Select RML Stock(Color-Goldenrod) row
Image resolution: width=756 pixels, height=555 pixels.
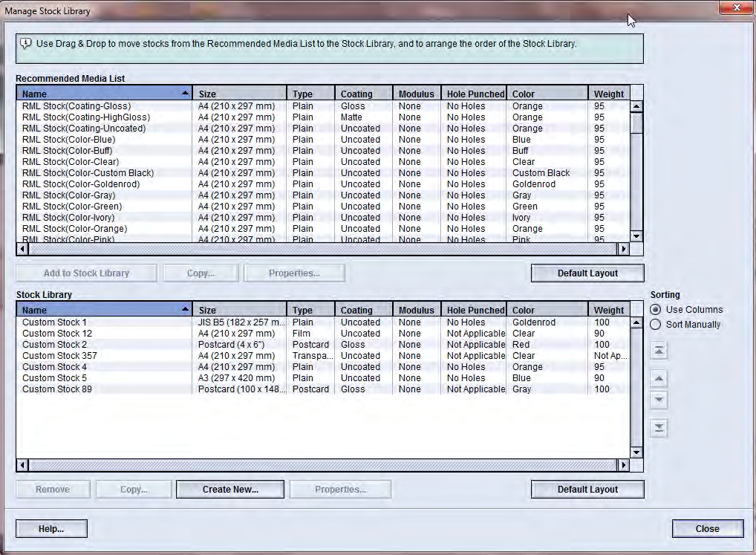[323, 184]
